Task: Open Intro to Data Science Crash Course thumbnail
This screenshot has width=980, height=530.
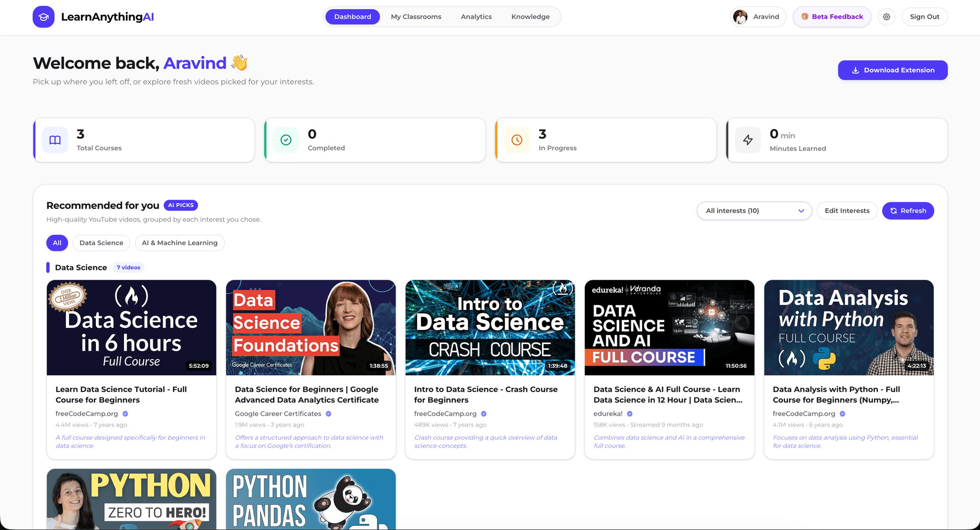Action: coord(490,327)
